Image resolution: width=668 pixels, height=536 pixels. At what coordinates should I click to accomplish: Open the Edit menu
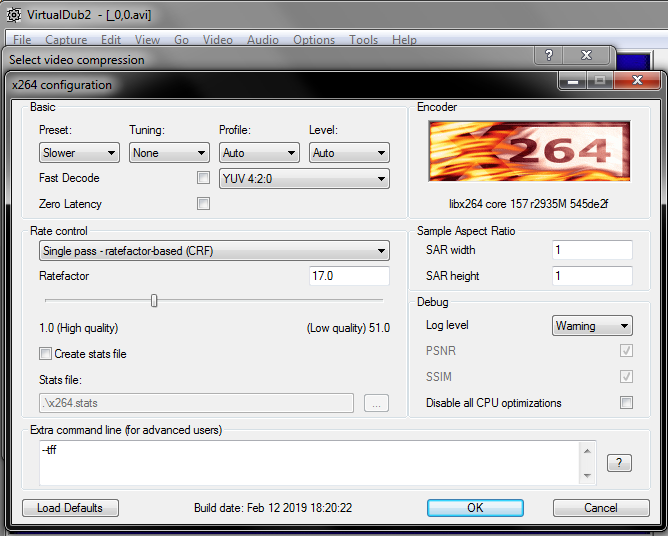click(111, 40)
